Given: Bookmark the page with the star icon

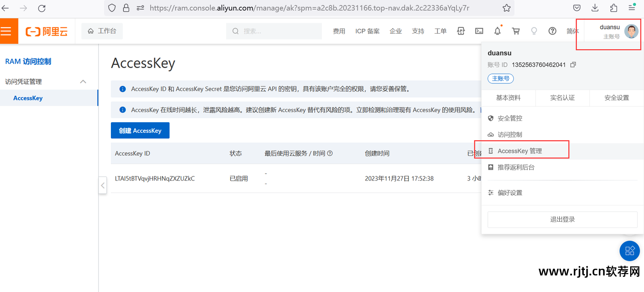Looking at the screenshot, I should [x=506, y=8].
